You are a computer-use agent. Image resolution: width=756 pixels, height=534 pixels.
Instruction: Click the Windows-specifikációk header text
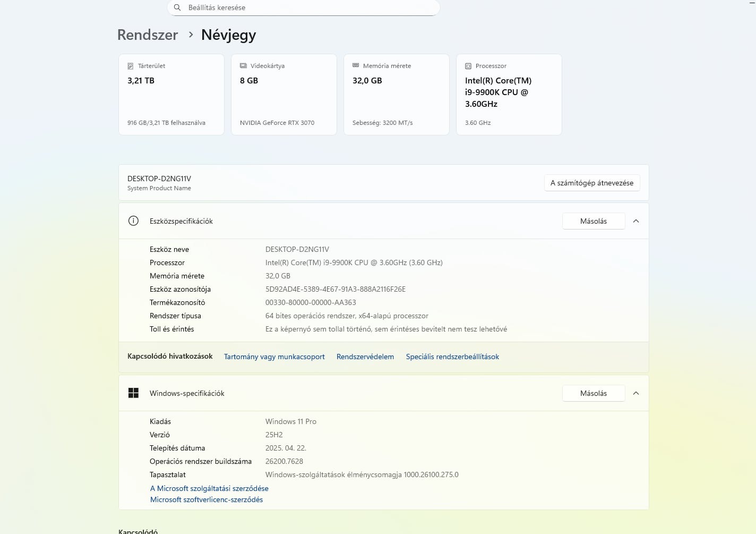187,393
